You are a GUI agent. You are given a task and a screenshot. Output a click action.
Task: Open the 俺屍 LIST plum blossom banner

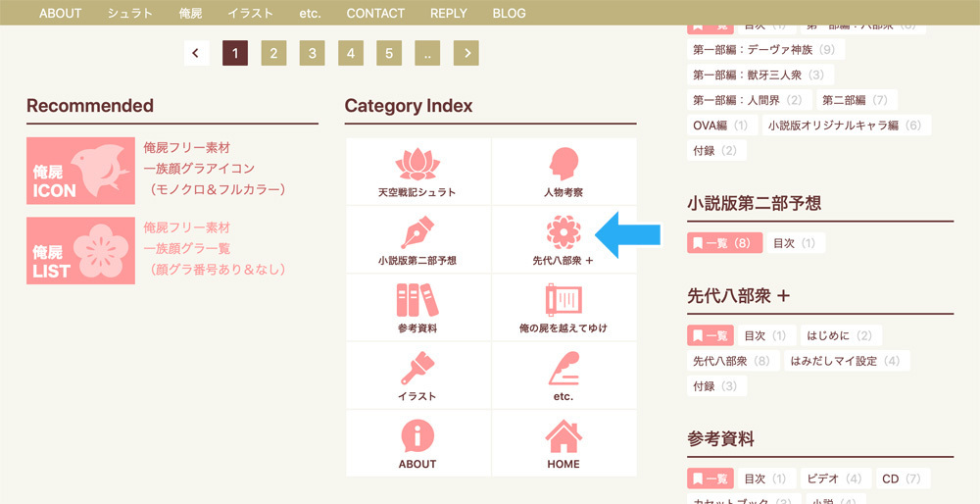point(80,251)
